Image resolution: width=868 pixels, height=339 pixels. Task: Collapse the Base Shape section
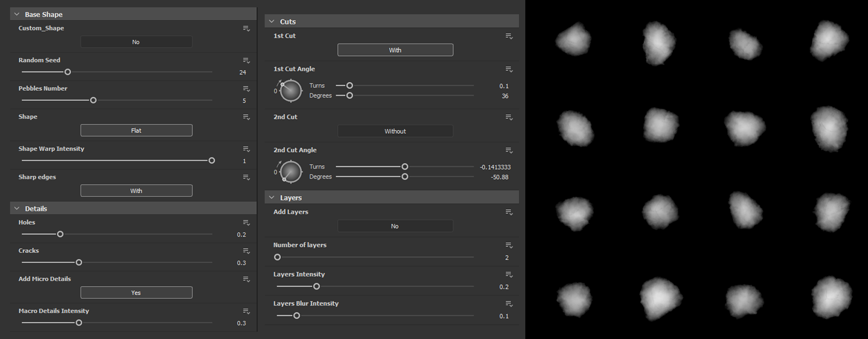(17, 14)
